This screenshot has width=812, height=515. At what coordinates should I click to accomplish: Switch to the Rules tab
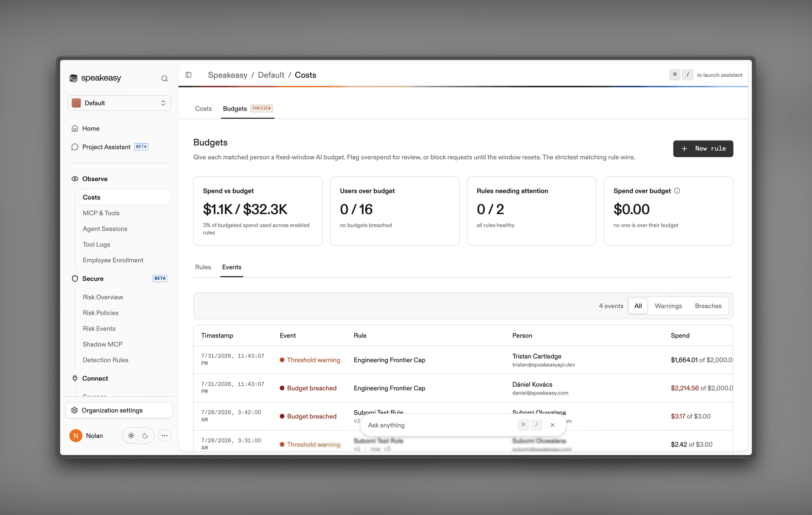203,267
